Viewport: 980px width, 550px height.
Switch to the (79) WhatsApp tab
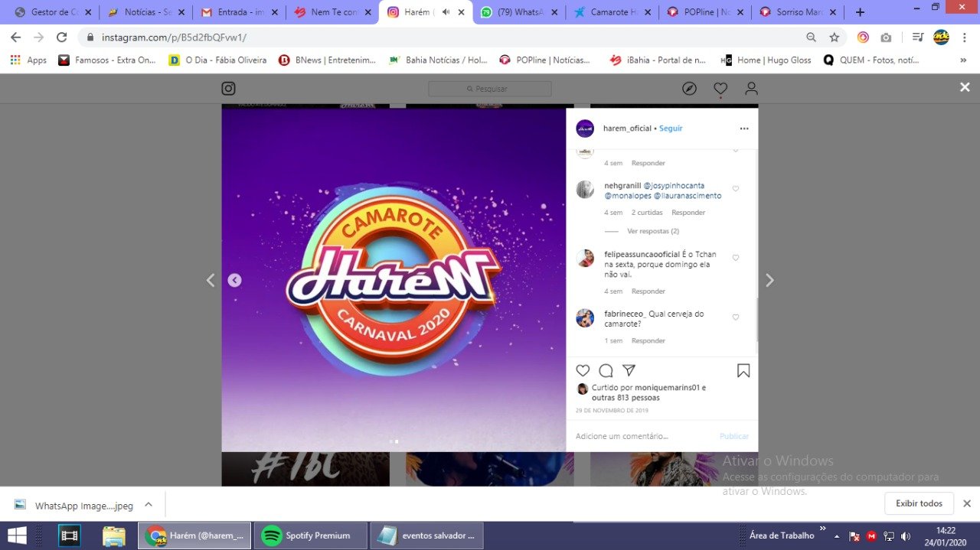517,12
